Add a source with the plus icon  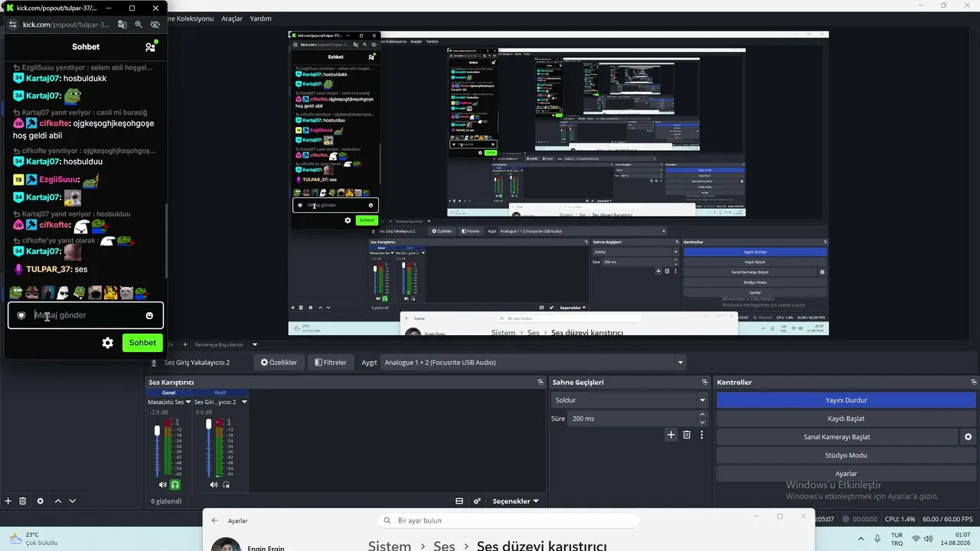8,501
